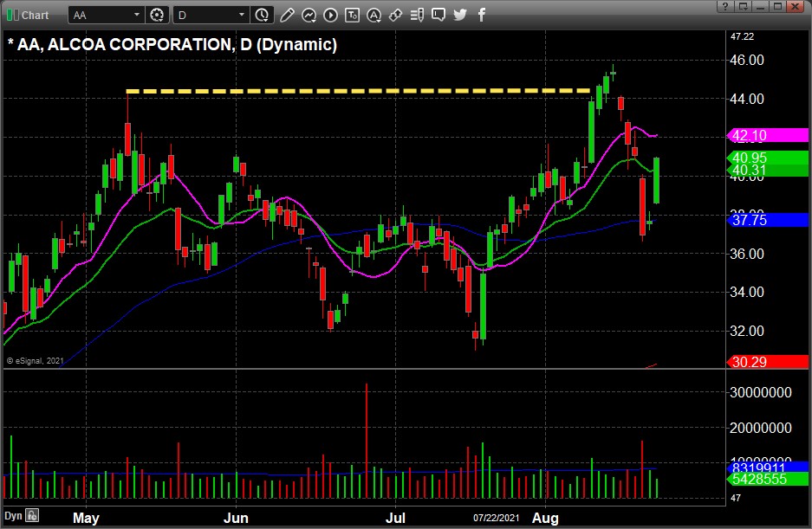Open the window options dropdown button
This screenshot has width=812, height=529.
point(744,6)
